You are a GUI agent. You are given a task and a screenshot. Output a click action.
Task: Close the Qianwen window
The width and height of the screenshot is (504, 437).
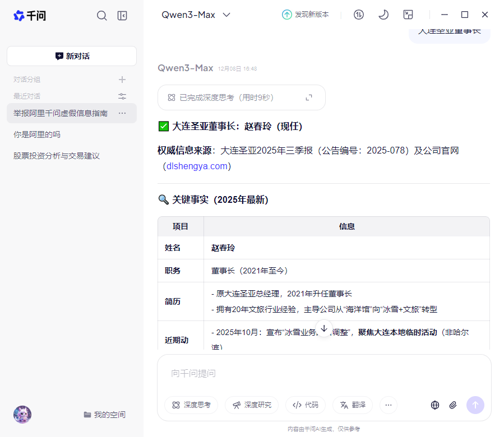[x=485, y=15]
